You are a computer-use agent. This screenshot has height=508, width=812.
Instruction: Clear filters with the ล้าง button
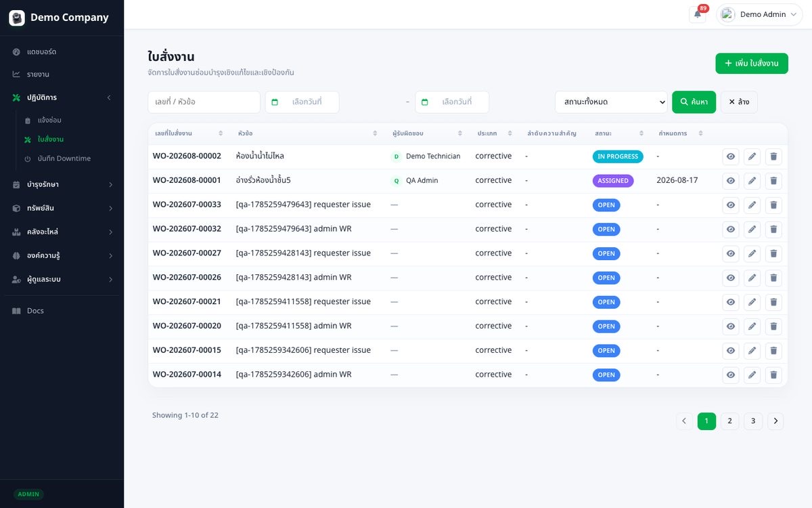tap(739, 102)
